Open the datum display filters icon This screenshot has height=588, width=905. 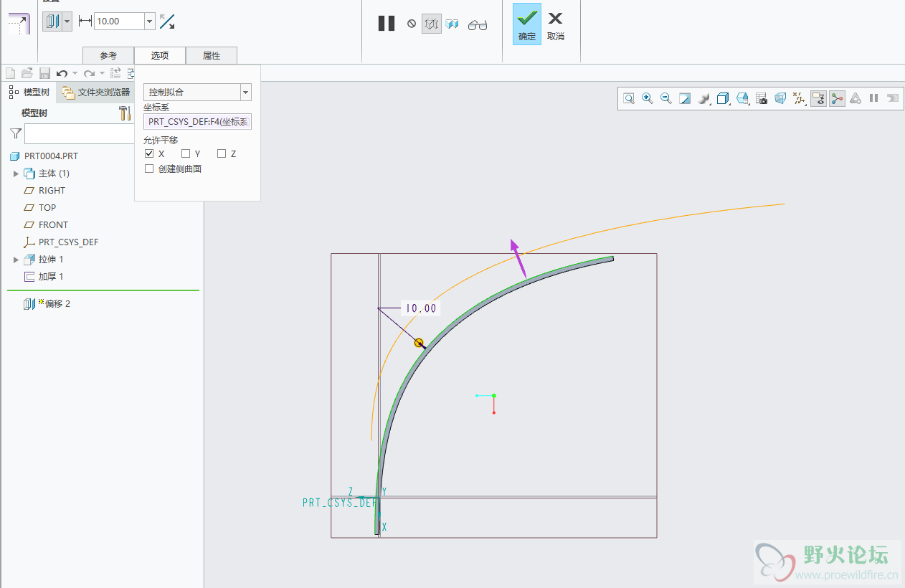pos(799,98)
